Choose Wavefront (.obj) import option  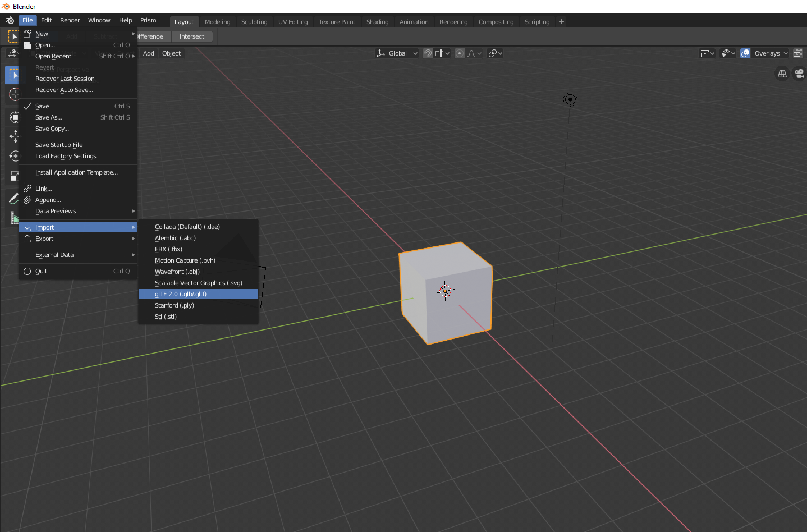point(198,272)
